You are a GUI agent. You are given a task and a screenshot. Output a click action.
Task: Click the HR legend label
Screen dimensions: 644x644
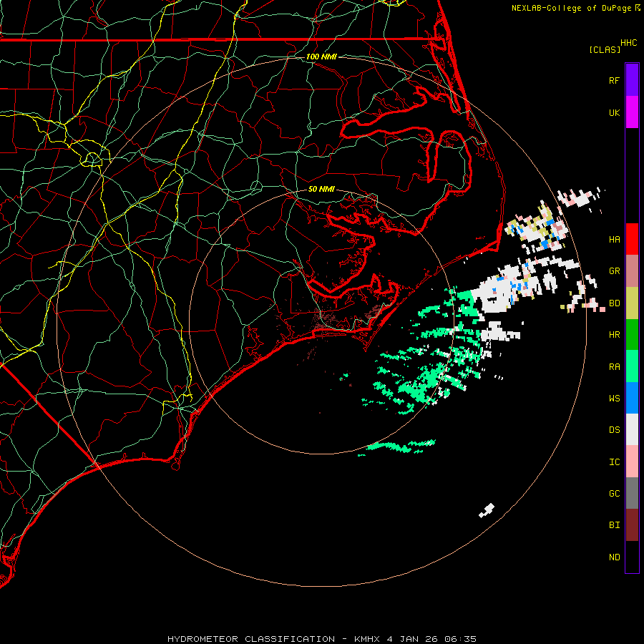click(x=614, y=335)
